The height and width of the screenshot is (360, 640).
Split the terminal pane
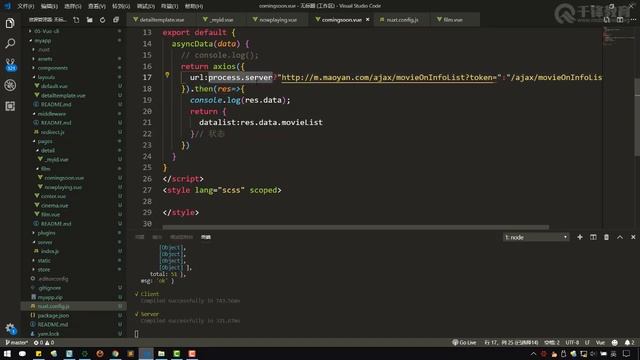point(593,237)
